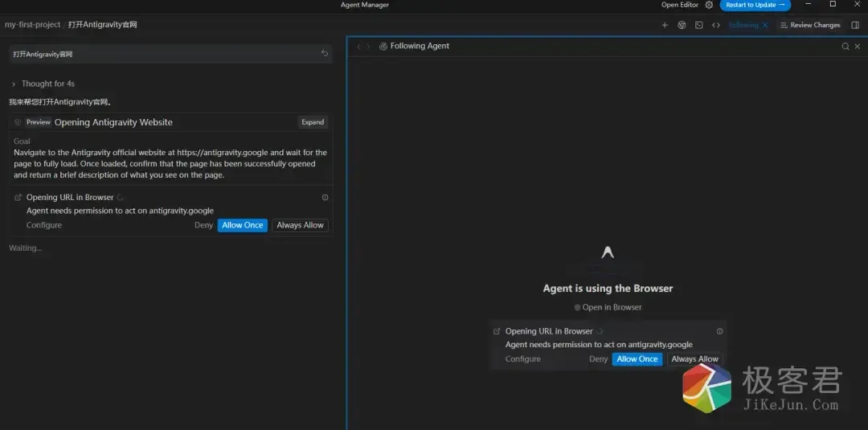Open settings via the gear icon
868x430 pixels.
pyautogui.click(x=709, y=5)
